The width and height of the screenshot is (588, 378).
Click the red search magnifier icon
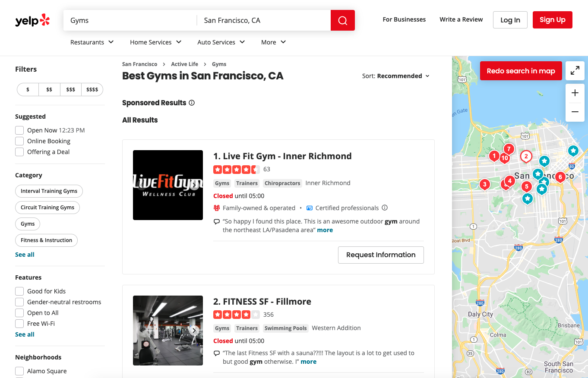342,20
